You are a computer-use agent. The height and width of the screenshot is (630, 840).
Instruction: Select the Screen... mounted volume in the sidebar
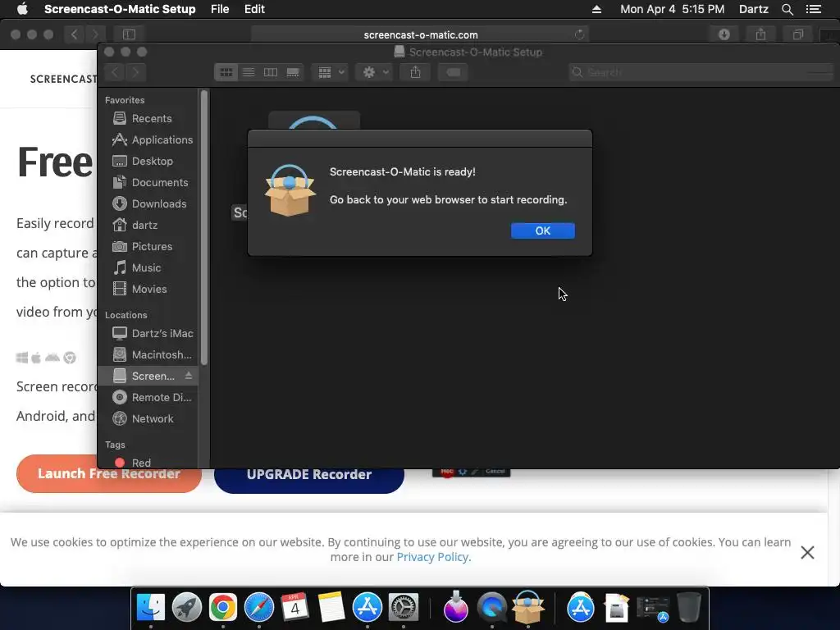[x=148, y=376]
